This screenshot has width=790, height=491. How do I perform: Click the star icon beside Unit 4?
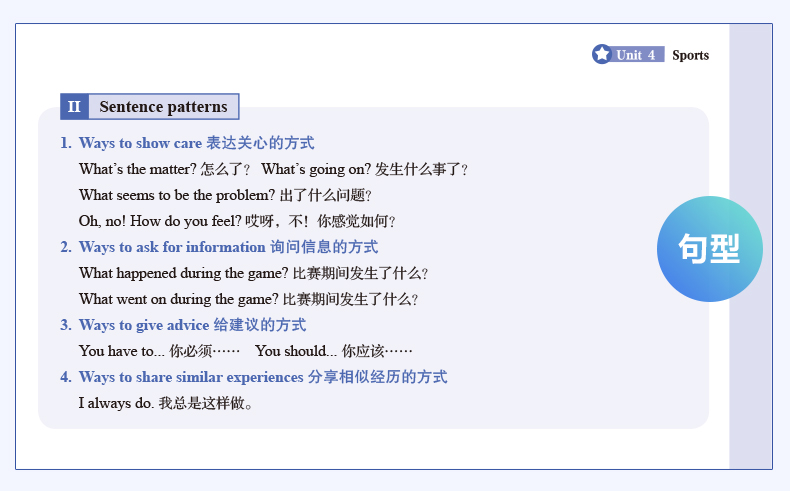click(x=601, y=54)
